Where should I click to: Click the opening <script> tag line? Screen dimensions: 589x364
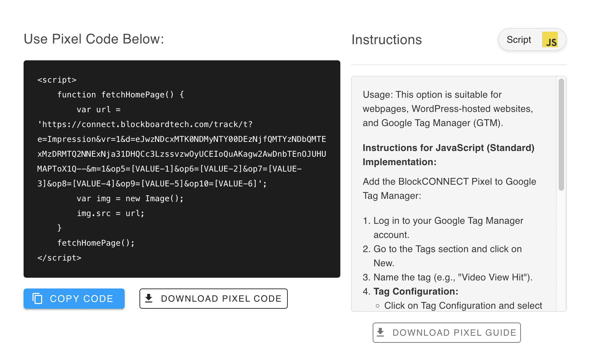tap(57, 80)
